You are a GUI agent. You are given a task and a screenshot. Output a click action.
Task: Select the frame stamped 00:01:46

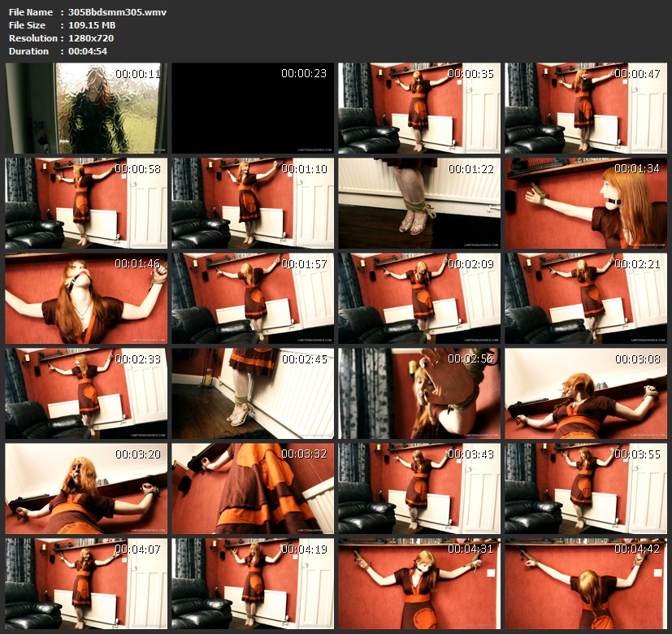tap(86, 298)
